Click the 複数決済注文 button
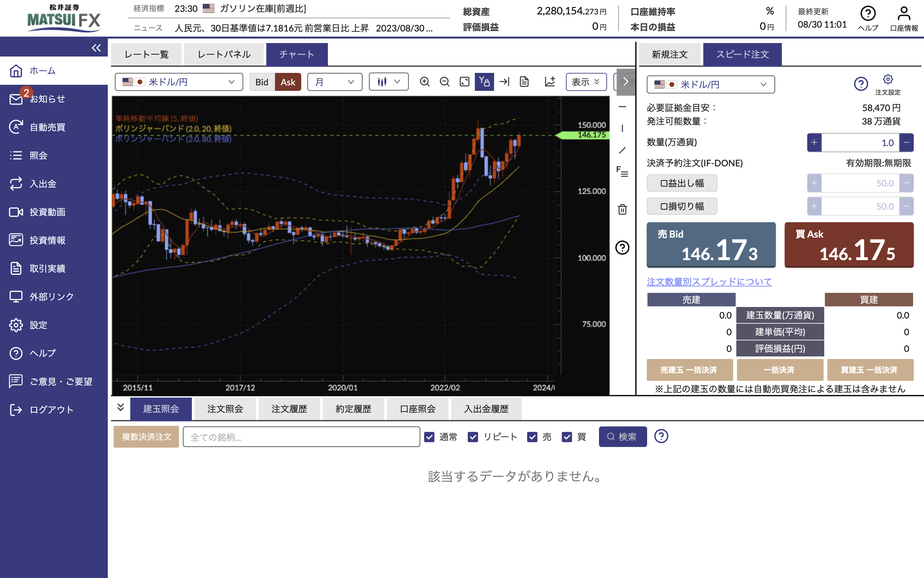This screenshot has height=578, width=924. point(146,437)
